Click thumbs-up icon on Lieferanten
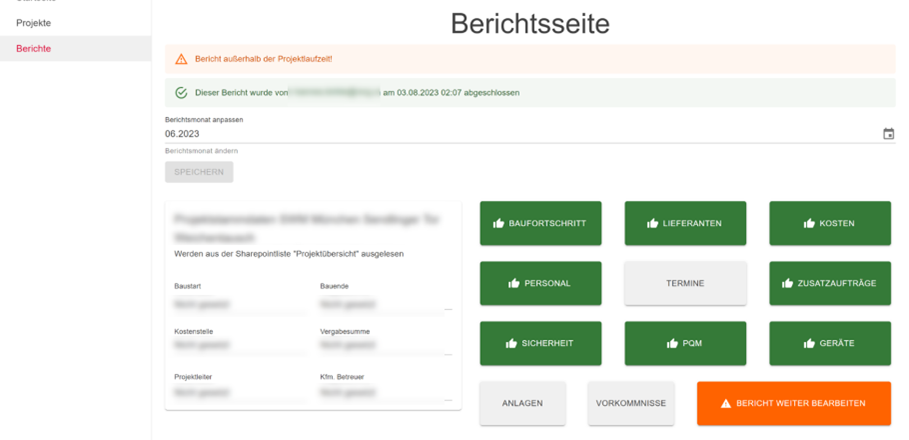Image resolution: width=909 pixels, height=440 pixels. click(652, 224)
